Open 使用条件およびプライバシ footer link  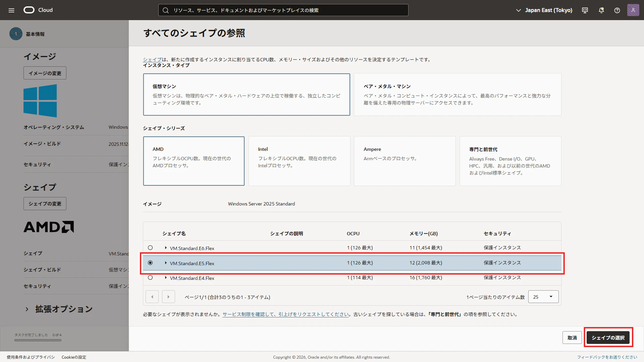(x=31, y=357)
